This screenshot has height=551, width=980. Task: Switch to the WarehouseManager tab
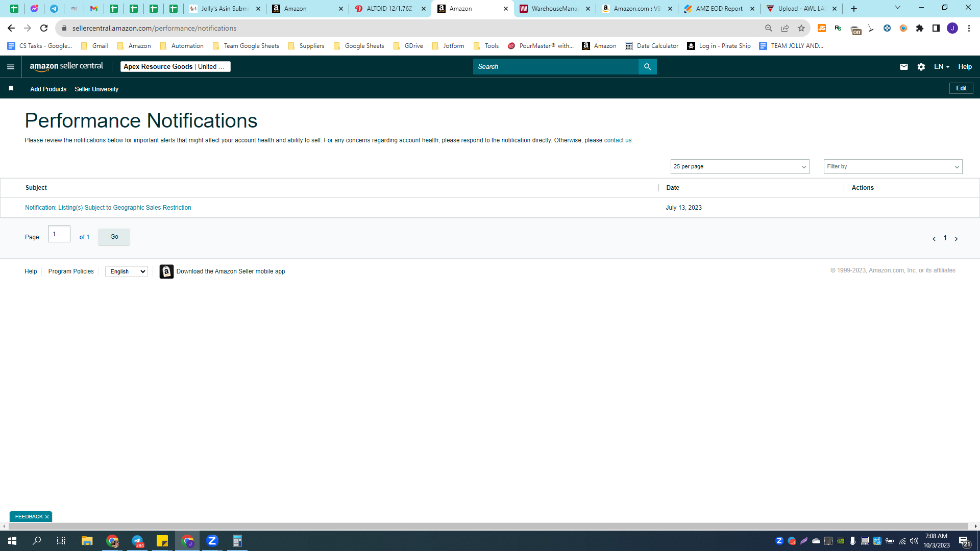pos(555,9)
